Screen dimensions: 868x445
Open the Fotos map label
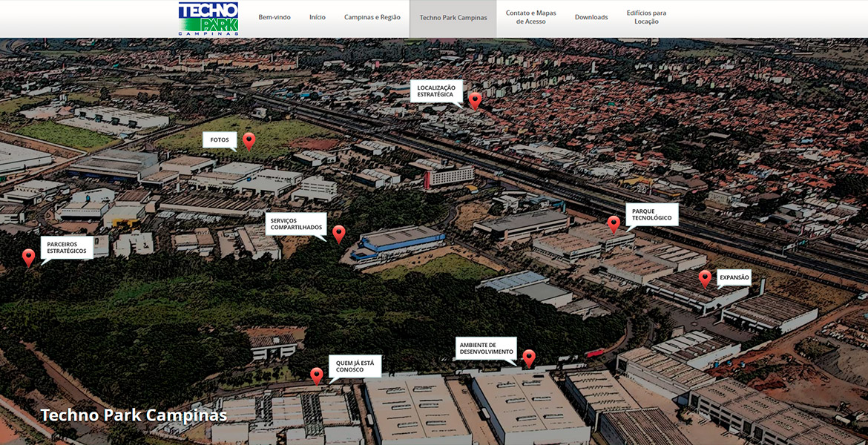pos(220,140)
